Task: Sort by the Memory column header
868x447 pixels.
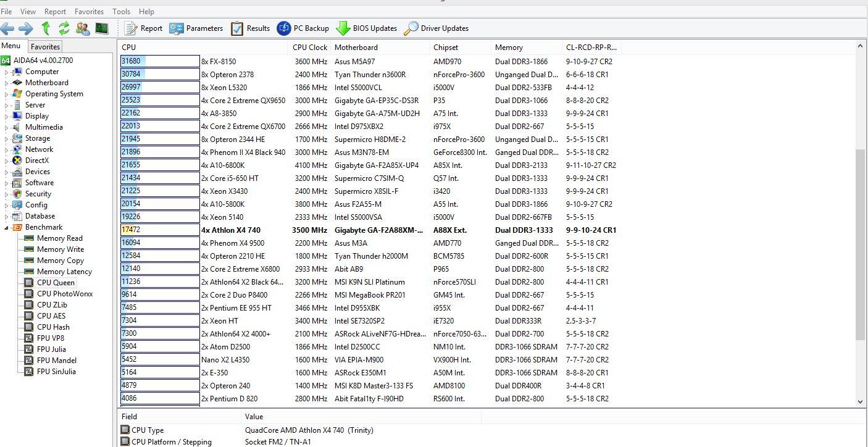Action: [x=527, y=48]
